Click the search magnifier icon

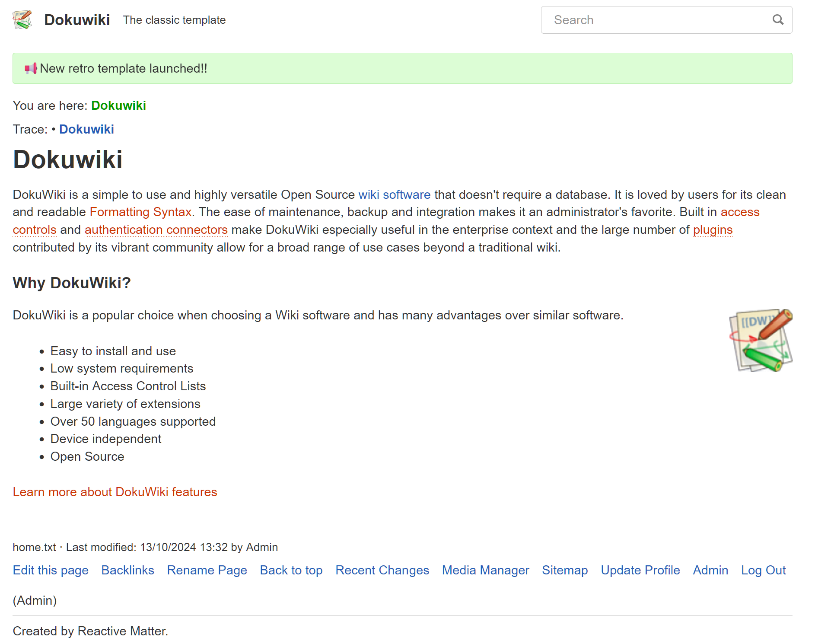(778, 20)
